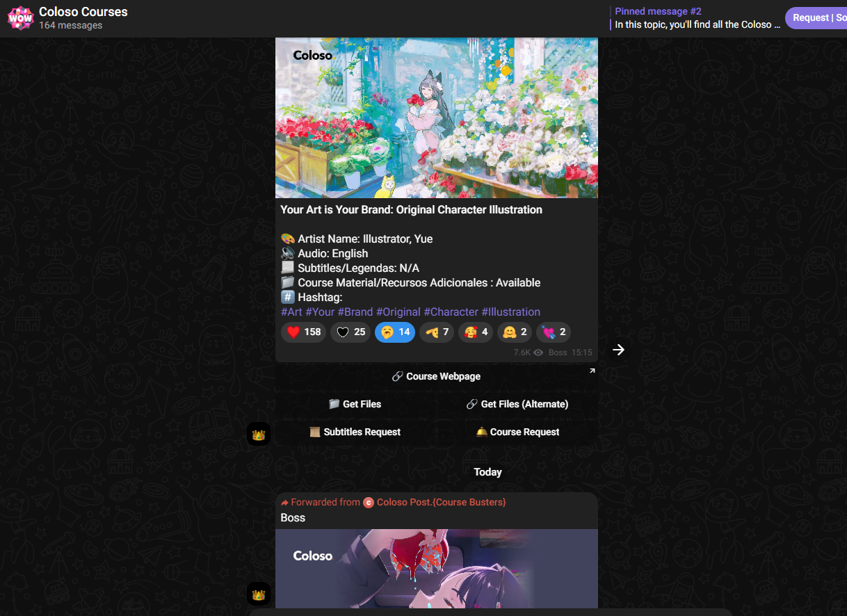Click the 'Subtitles/Legendas: N/A' line

point(350,268)
